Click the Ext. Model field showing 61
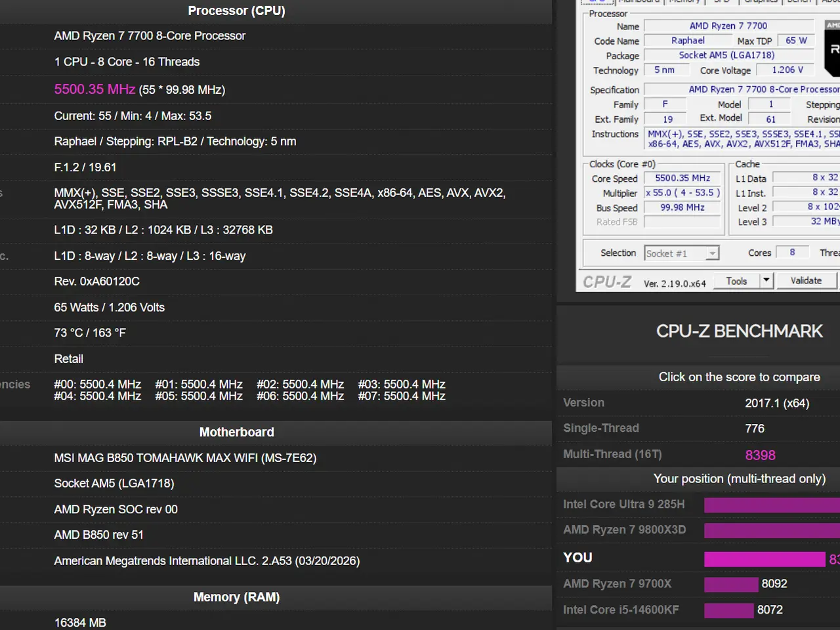This screenshot has width=840, height=630. tap(770, 119)
